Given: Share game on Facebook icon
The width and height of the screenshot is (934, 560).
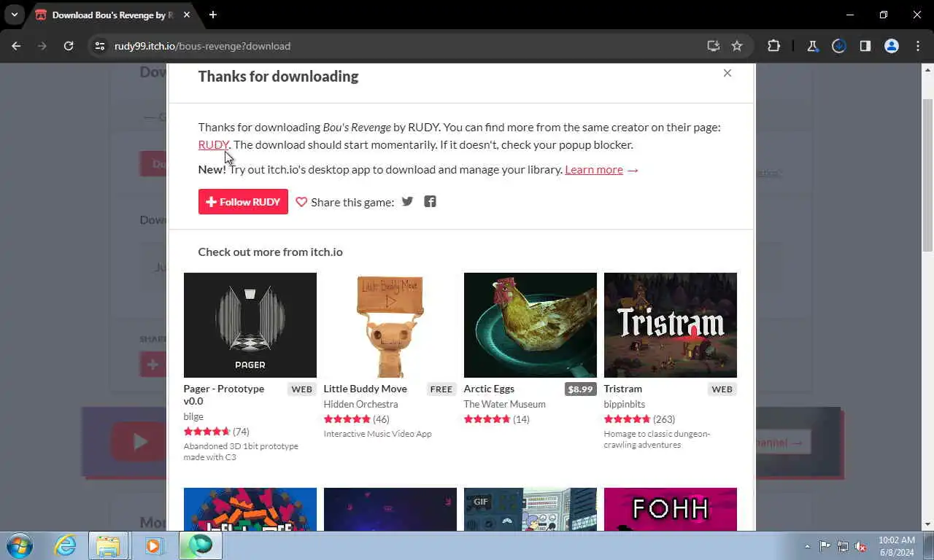Looking at the screenshot, I should click(x=430, y=201).
